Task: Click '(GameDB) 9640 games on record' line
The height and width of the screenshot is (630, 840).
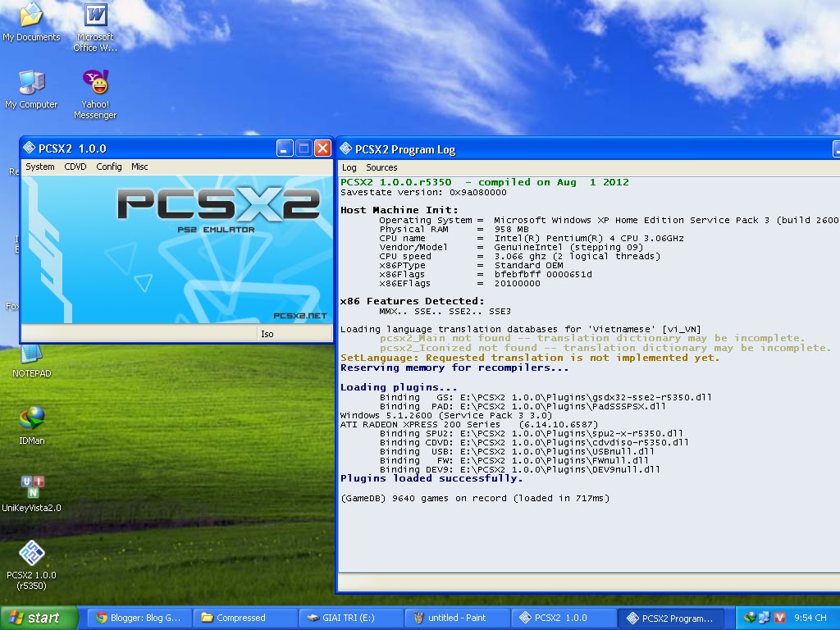Action: pos(475,498)
